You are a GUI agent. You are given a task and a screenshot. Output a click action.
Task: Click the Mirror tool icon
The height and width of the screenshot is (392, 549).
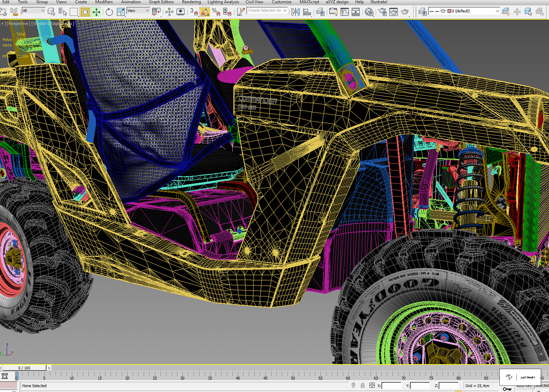pos(295,12)
